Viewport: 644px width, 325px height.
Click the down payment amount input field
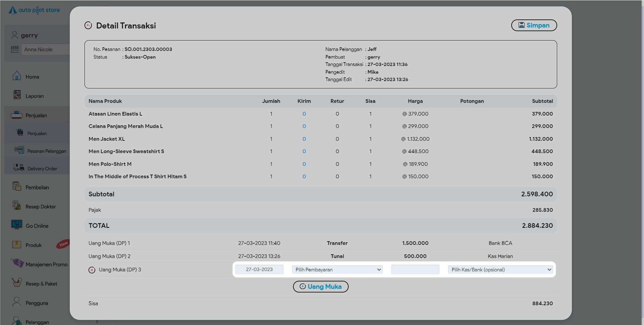tap(415, 270)
